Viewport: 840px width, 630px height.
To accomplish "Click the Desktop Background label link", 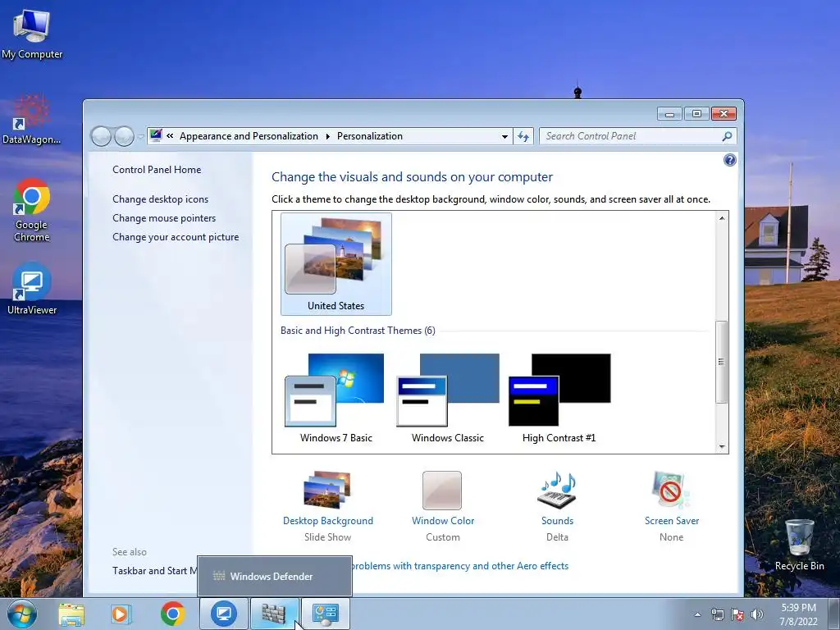I will [328, 521].
